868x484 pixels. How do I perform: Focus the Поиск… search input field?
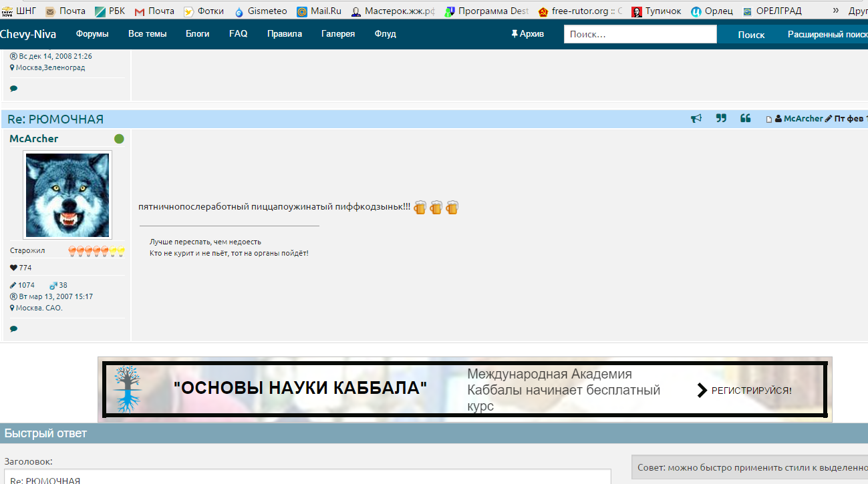pos(639,34)
